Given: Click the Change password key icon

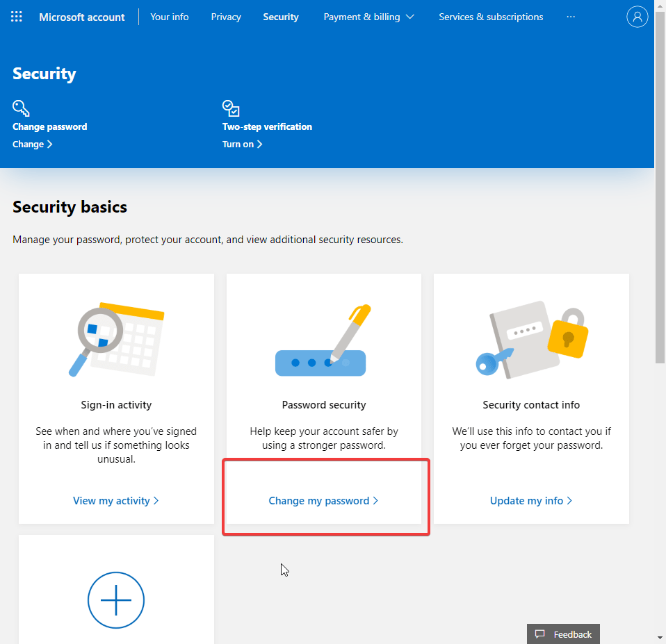Looking at the screenshot, I should (x=20, y=108).
